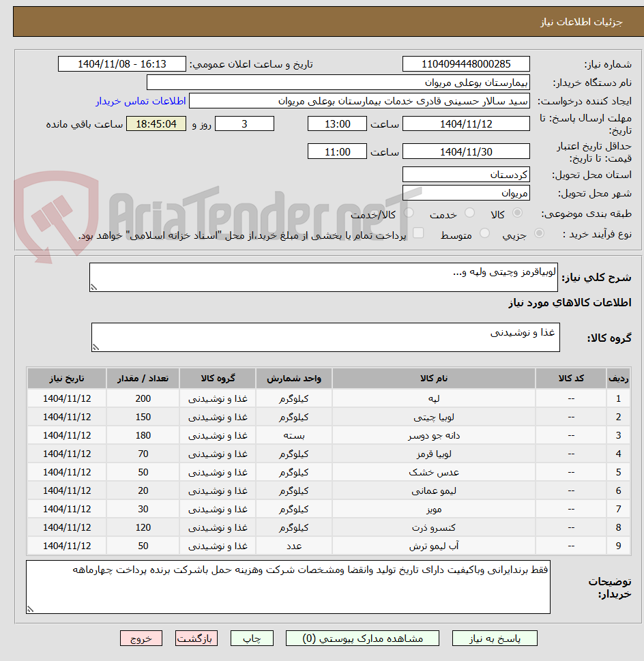Click the validity hour field 11:00

click(x=337, y=151)
